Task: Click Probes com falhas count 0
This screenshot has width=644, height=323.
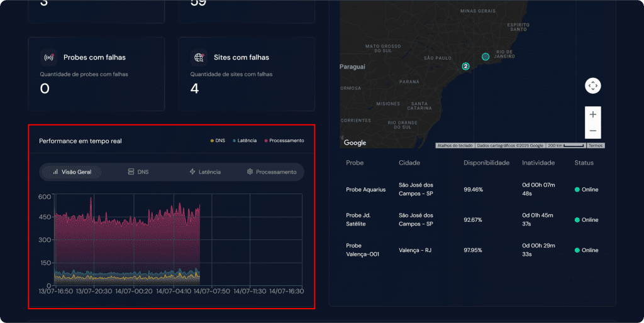Action: pyautogui.click(x=45, y=89)
